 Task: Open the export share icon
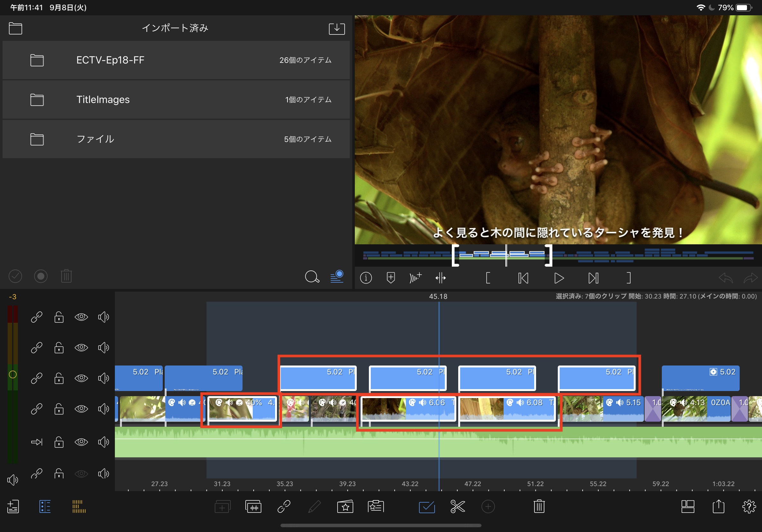718,507
